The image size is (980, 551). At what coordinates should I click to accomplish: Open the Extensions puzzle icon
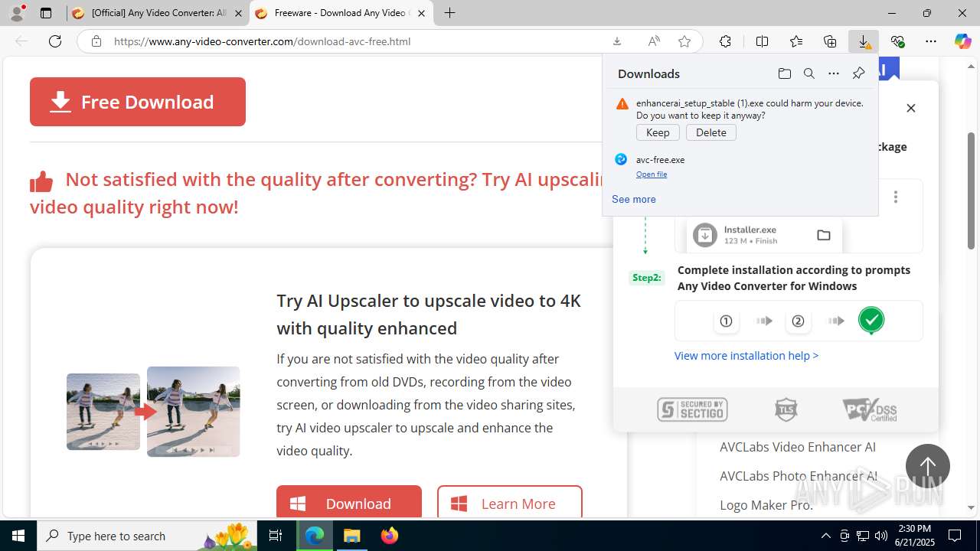pyautogui.click(x=725, y=41)
